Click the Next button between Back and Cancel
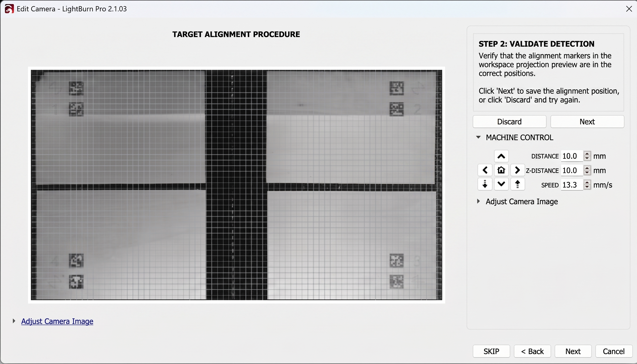Viewport: 637px width, 364px height. pyautogui.click(x=573, y=351)
